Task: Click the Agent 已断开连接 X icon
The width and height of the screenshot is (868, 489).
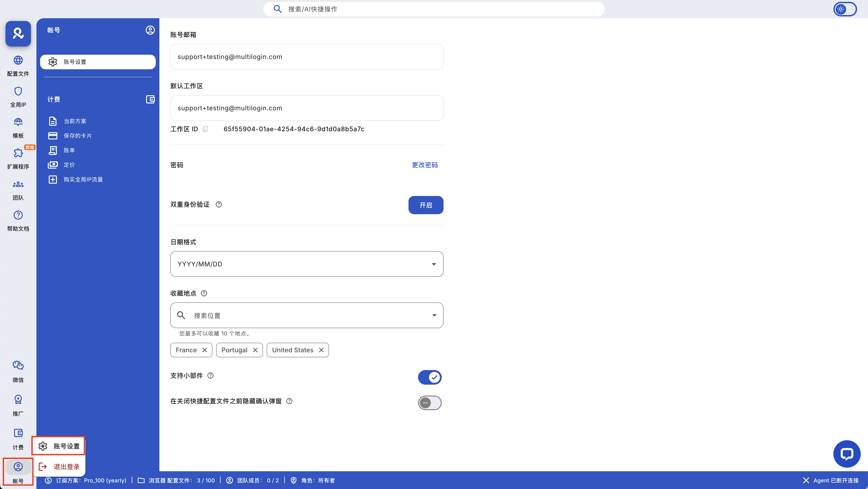Action: pos(806,480)
